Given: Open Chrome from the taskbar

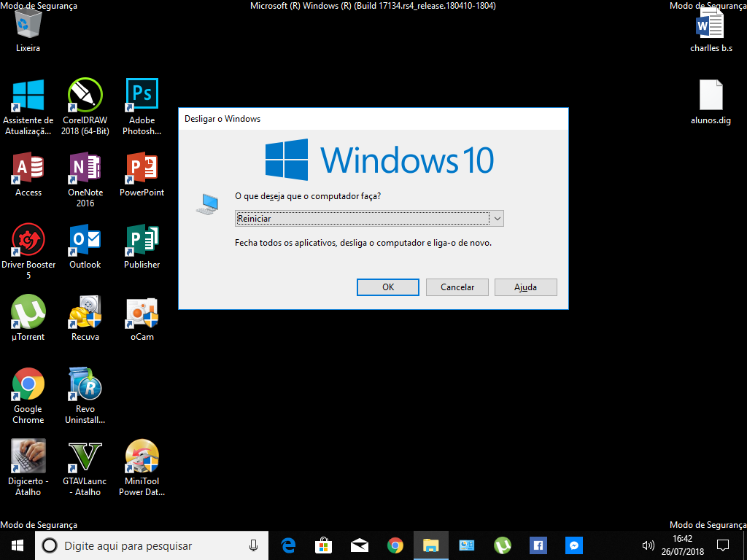Looking at the screenshot, I should click(395, 545).
